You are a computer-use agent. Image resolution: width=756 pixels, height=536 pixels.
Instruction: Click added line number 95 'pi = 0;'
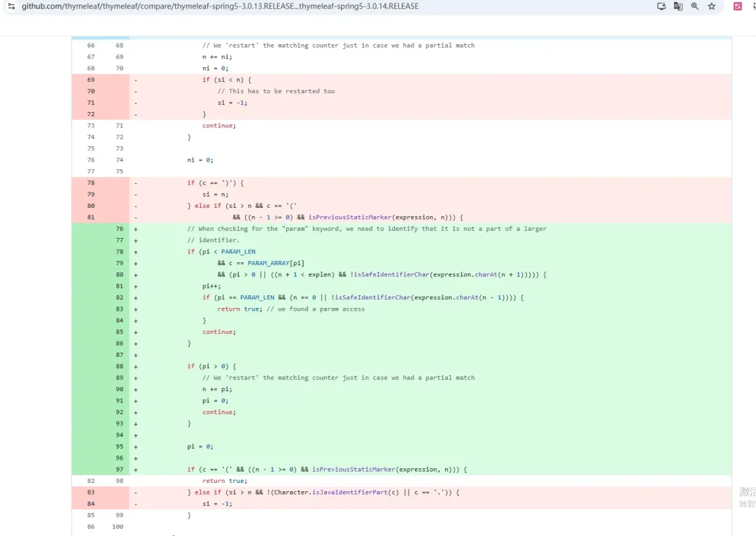(120, 446)
